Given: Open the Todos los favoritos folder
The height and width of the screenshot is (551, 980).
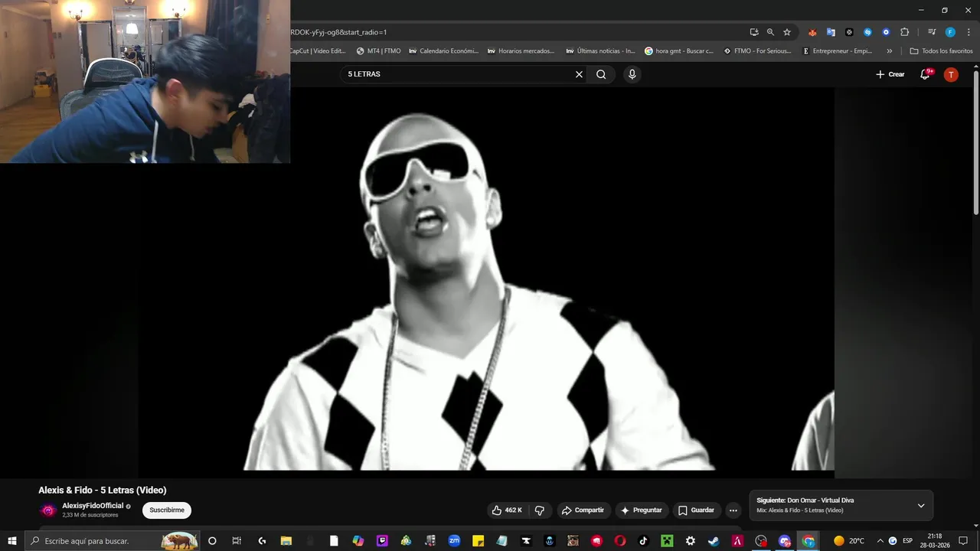Looking at the screenshot, I should [x=942, y=51].
